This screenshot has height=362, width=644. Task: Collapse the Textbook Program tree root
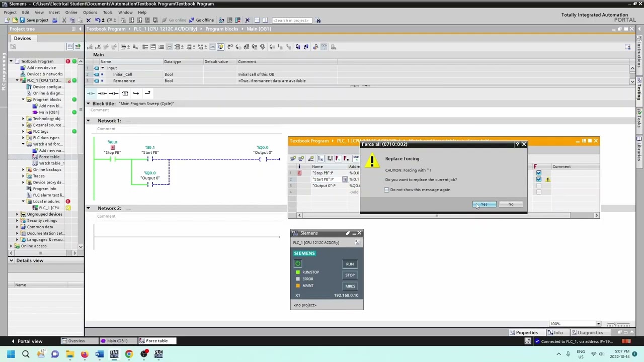[11, 61]
